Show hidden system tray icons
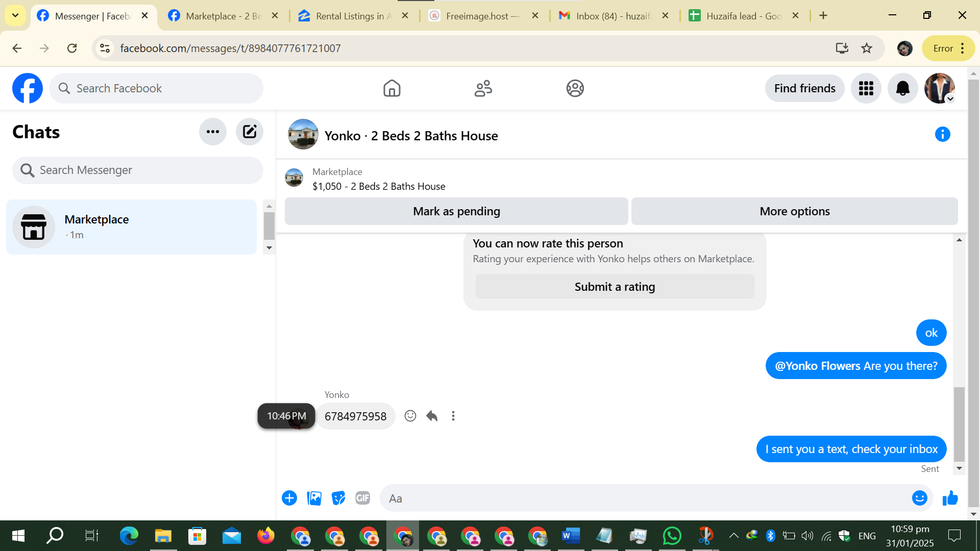 tap(733, 536)
